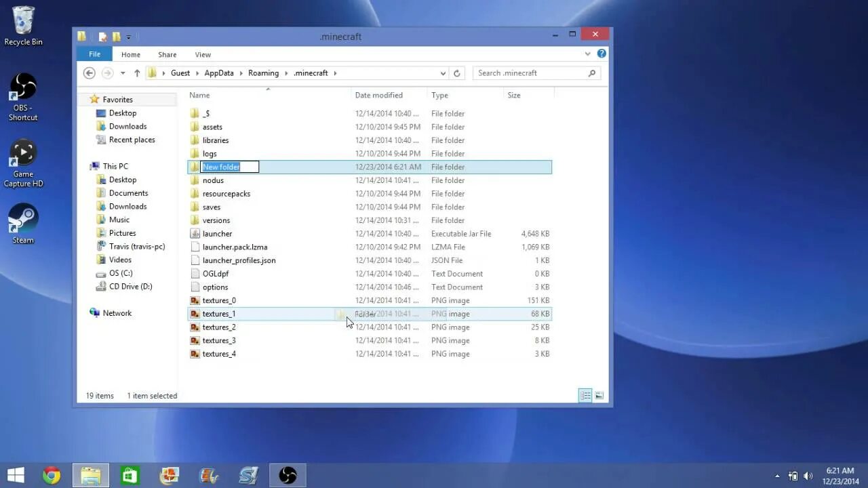Click the volume speaker tray icon
The height and width of the screenshot is (488, 868).
coord(808,476)
